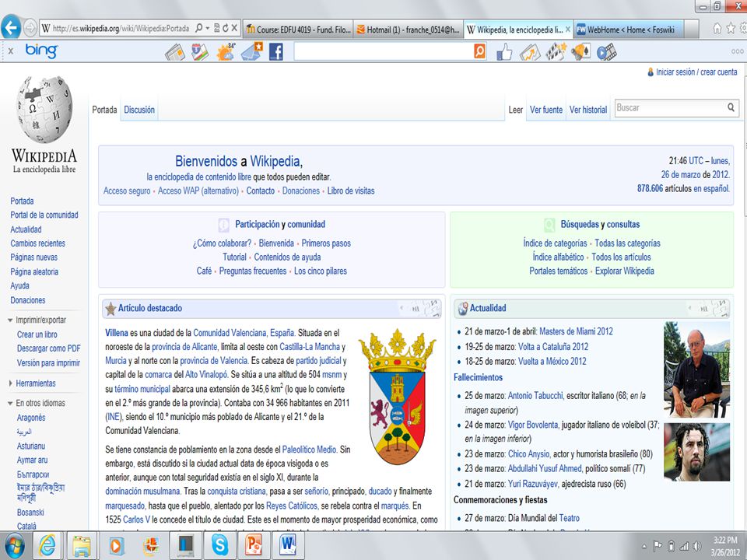Click the orange Bing search button

pos(480,51)
